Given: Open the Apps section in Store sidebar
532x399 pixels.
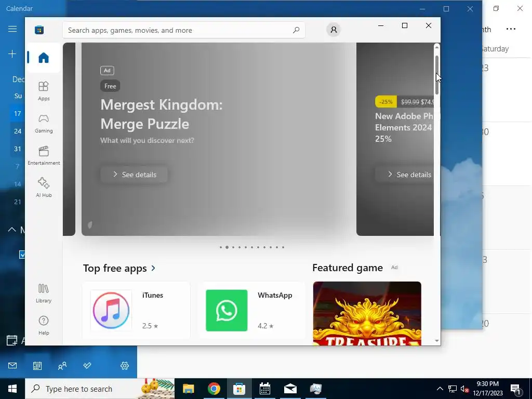Looking at the screenshot, I should [x=44, y=91].
